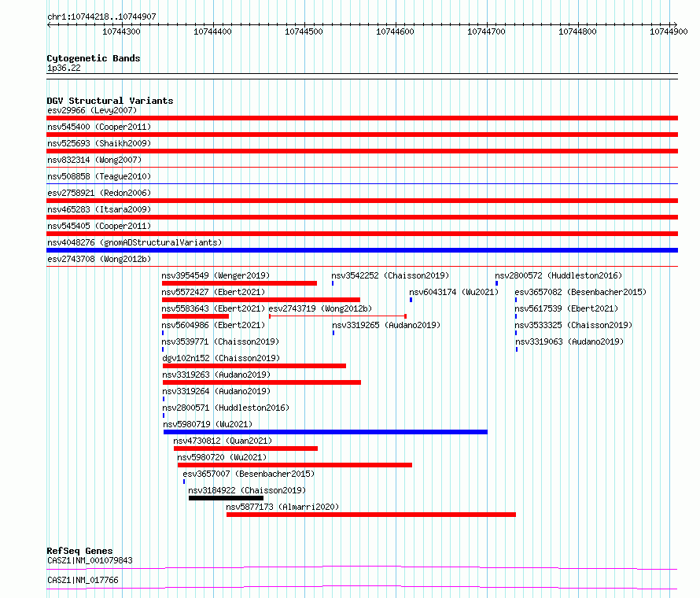Click red bar under nsv5877173
Image resolution: width=700 pixels, height=598 pixels.
pos(371,515)
